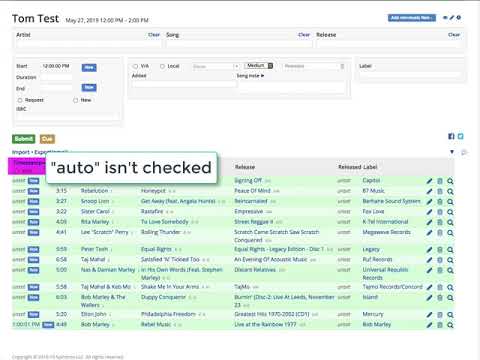Clear the Artist field
The image size is (480, 360).
pos(154,35)
